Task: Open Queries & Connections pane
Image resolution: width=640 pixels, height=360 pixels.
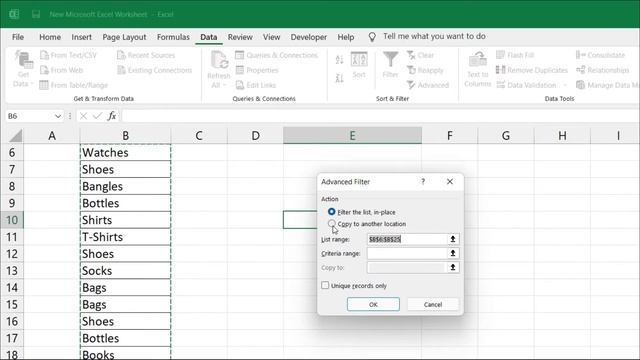Action: pos(276,55)
